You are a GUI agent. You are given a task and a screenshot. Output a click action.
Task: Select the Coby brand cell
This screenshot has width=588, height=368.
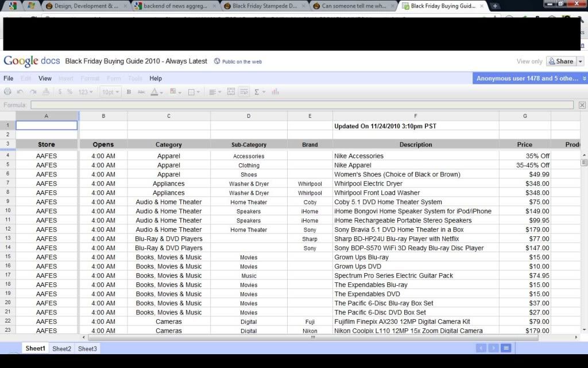pyautogui.click(x=310, y=202)
